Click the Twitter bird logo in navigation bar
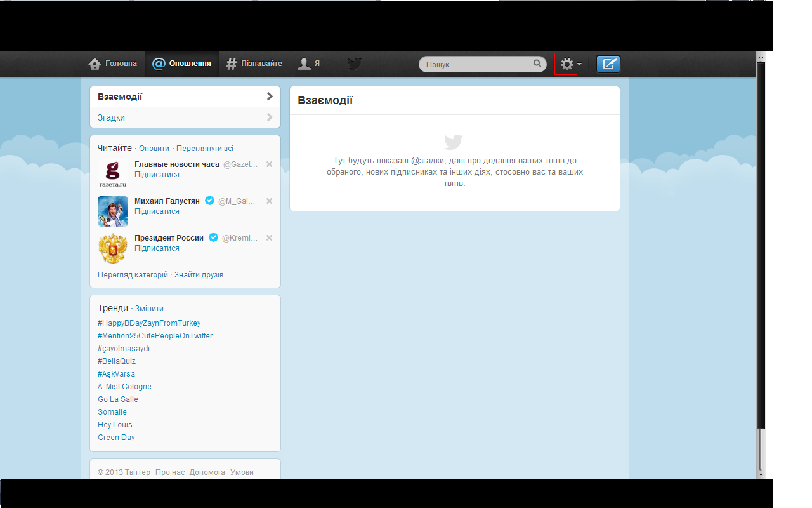 (355, 63)
